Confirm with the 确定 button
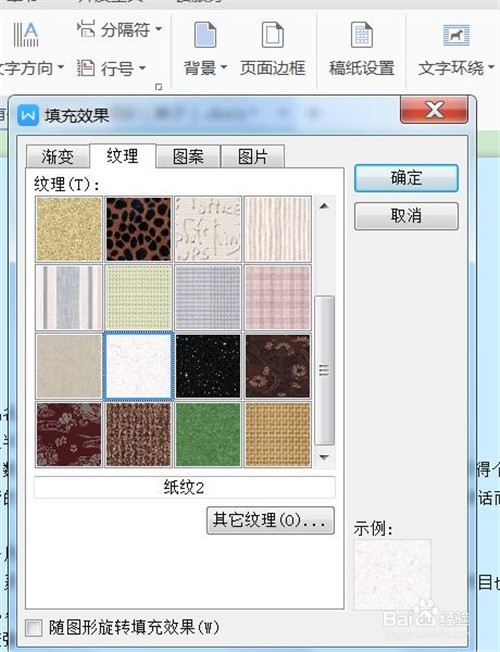Screen dimensions: 500x652 (x=406, y=178)
